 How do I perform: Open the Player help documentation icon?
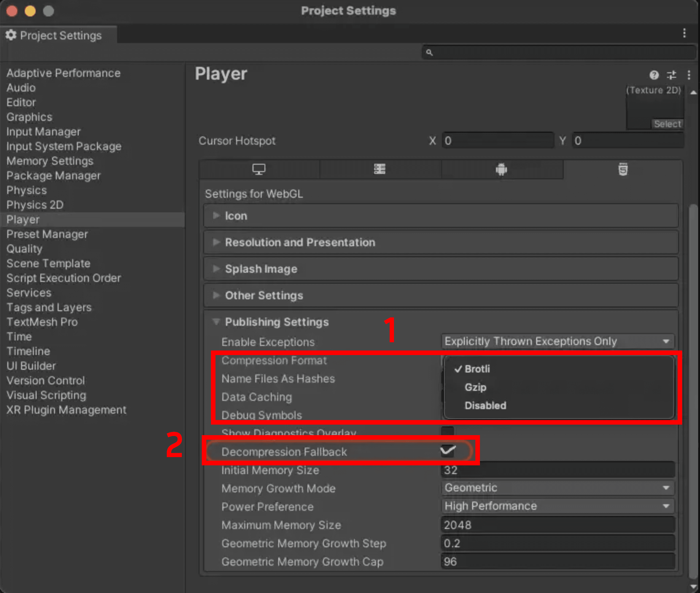point(654,75)
